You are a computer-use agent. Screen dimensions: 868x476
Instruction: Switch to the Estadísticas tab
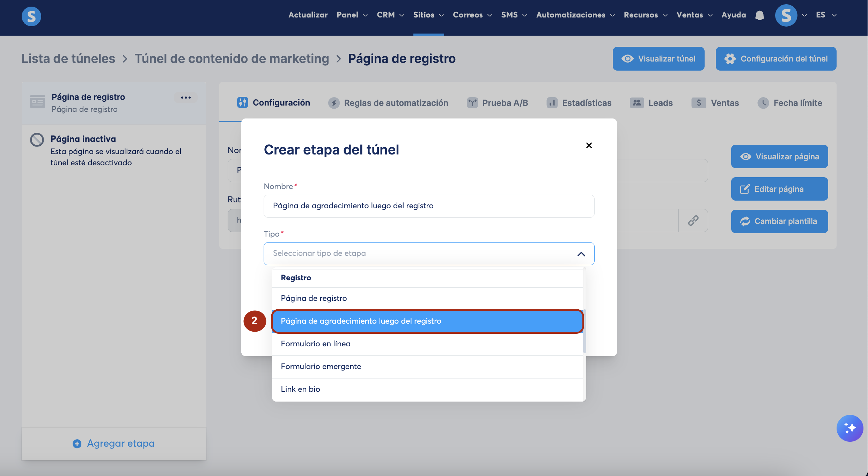pos(579,103)
